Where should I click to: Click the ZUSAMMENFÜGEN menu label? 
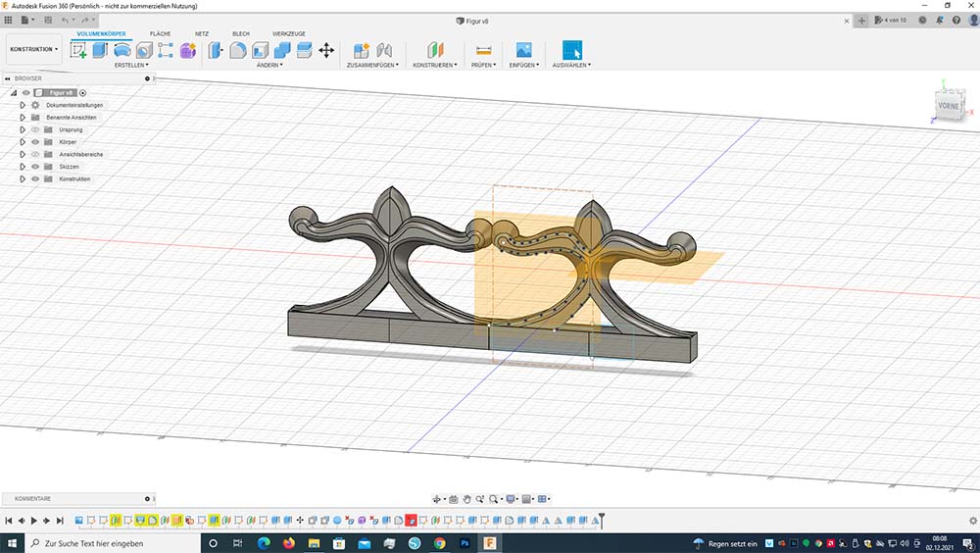point(371,66)
